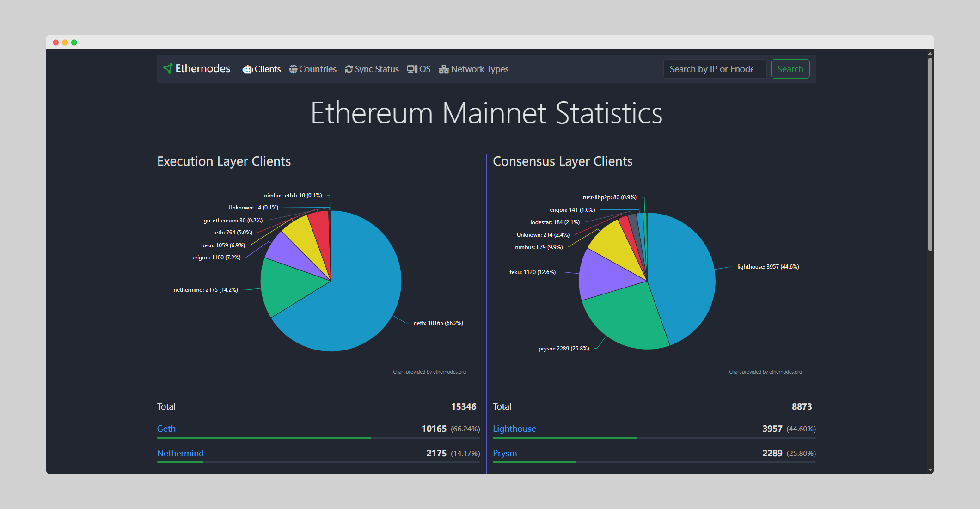Click the 'teku: 1120 (12.6%)' chart label
The height and width of the screenshot is (509, 980).
click(x=533, y=272)
